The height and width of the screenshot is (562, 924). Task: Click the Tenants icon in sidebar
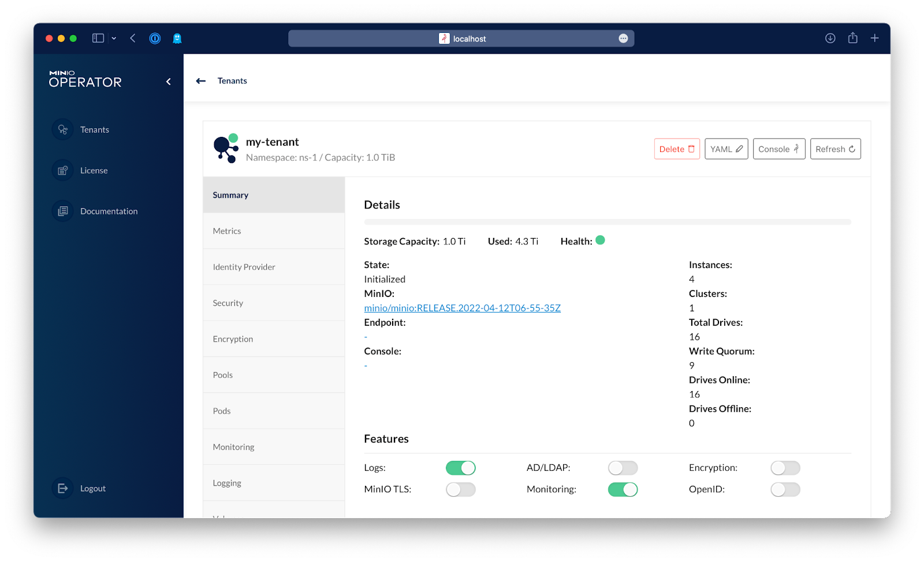62,129
